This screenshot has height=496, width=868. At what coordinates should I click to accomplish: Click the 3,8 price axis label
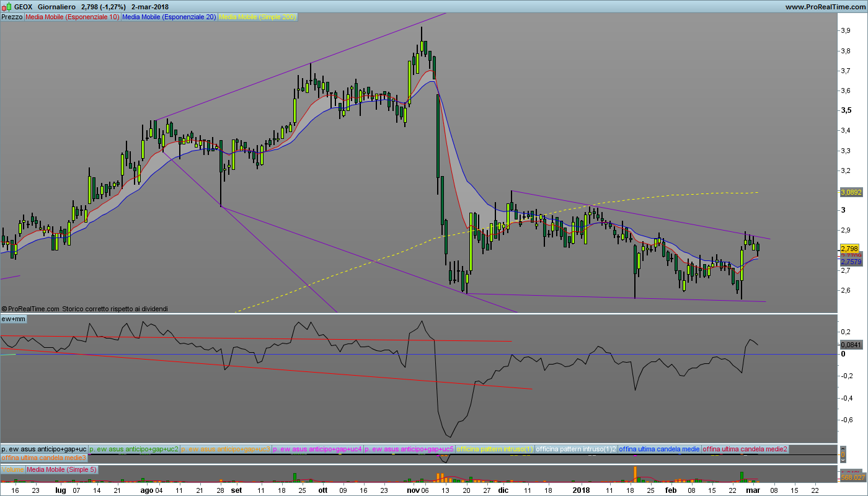[x=844, y=51]
